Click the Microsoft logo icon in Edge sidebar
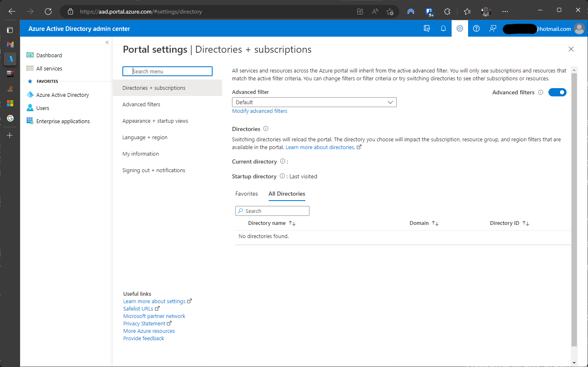The width and height of the screenshot is (588, 367). [x=10, y=103]
